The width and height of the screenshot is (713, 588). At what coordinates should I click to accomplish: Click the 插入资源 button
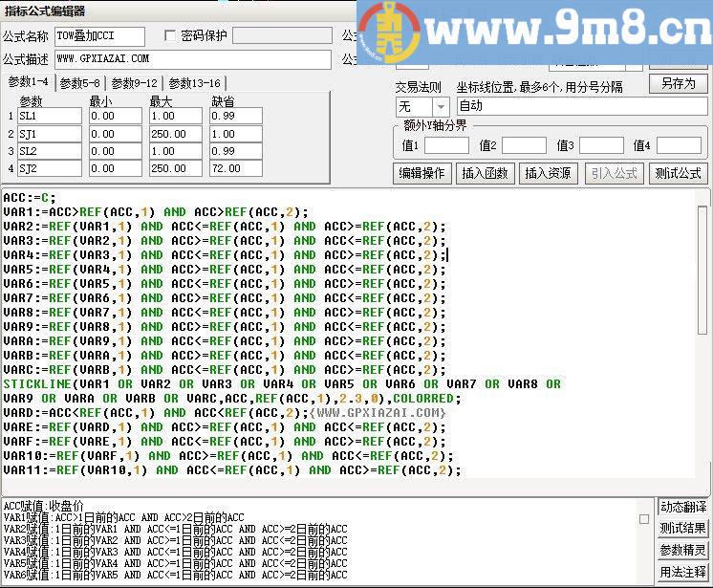[548, 173]
